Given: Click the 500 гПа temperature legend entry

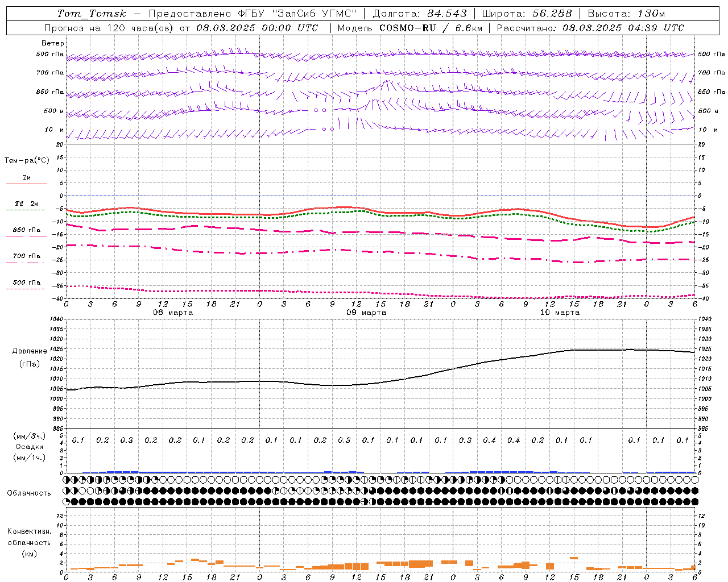Looking at the screenshot, I should point(26,282).
